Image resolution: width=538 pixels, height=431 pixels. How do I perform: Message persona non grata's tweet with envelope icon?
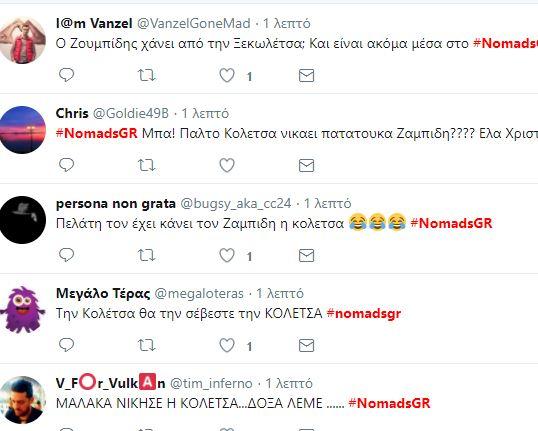click(306, 255)
